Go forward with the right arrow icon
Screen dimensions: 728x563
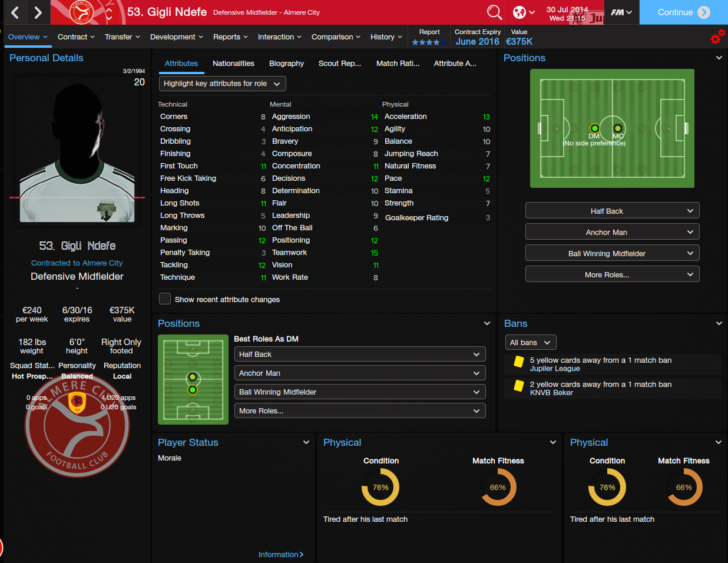[x=38, y=12]
